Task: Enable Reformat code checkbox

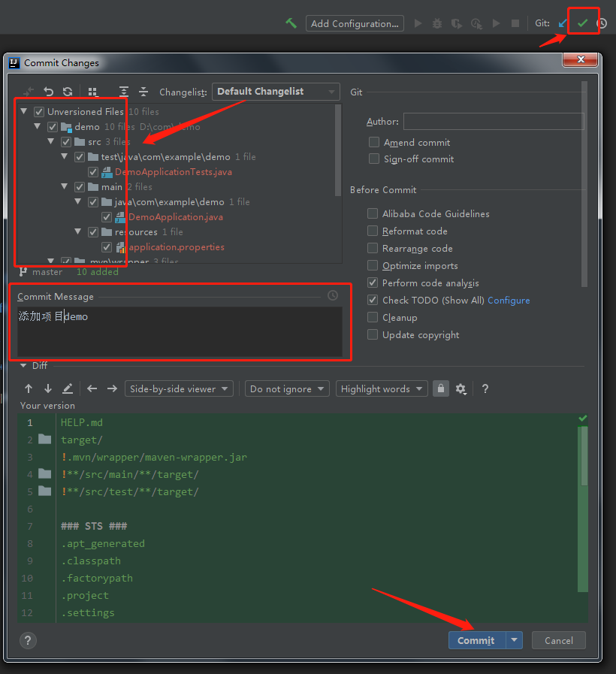Action: point(373,231)
